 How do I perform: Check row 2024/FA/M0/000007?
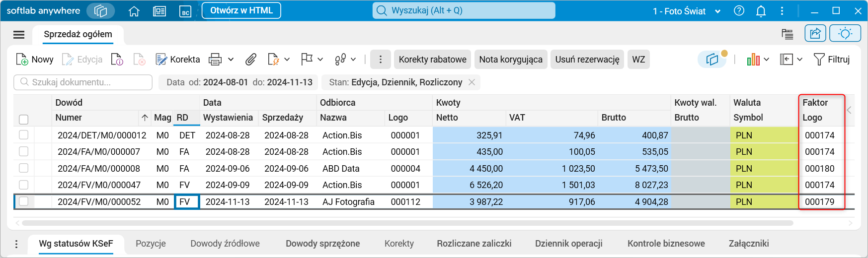click(23, 151)
